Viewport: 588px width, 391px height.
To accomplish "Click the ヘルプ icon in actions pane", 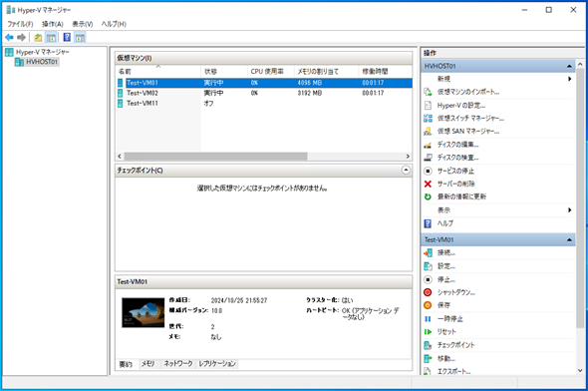I will pos(428,223).
